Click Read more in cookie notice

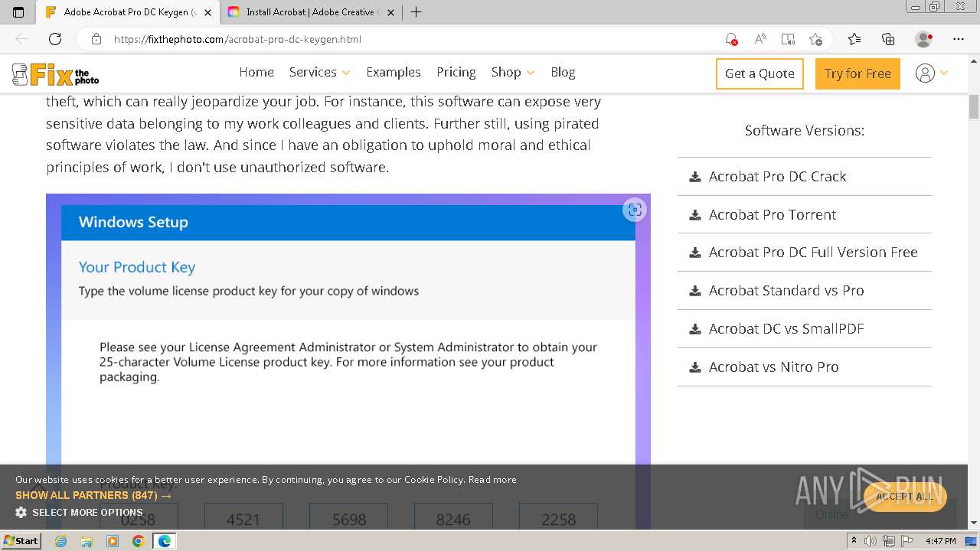[x=492, y=480]
